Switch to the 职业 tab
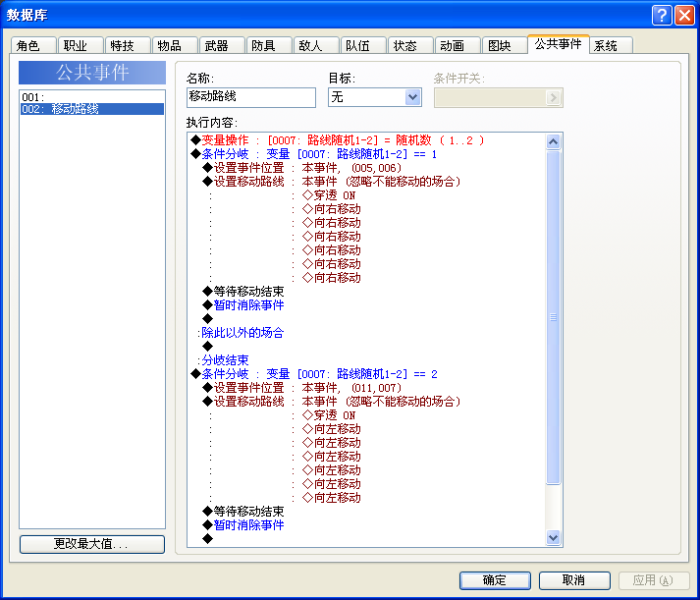This screenshot has width=700, height=600. click(x=81, y=45)
